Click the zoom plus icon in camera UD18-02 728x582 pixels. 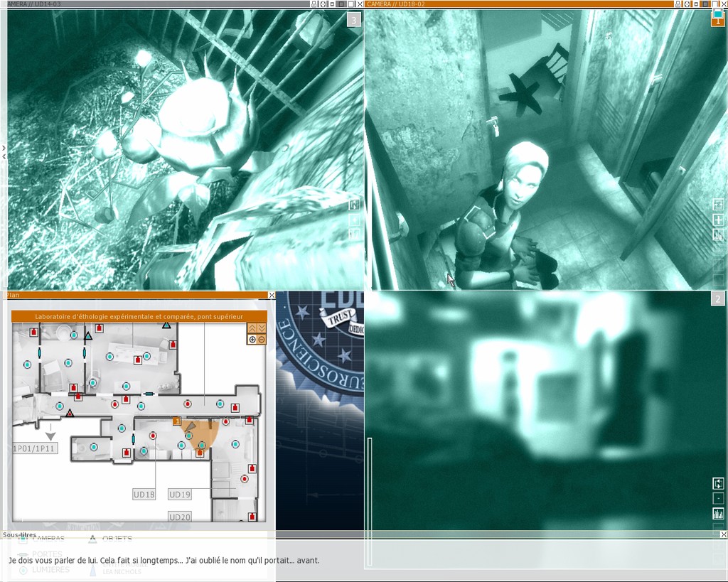[718, 220]
